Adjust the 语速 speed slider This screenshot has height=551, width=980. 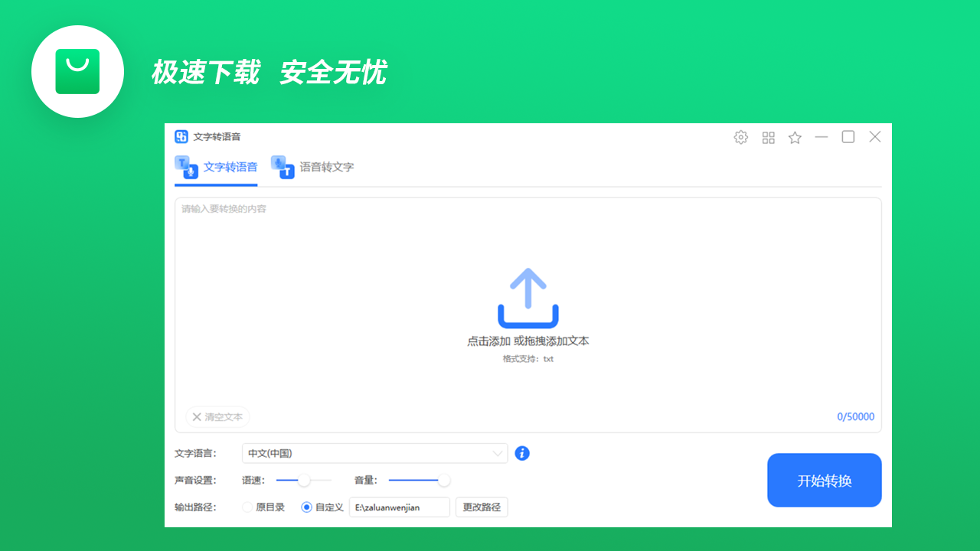(x=304, y=481)
